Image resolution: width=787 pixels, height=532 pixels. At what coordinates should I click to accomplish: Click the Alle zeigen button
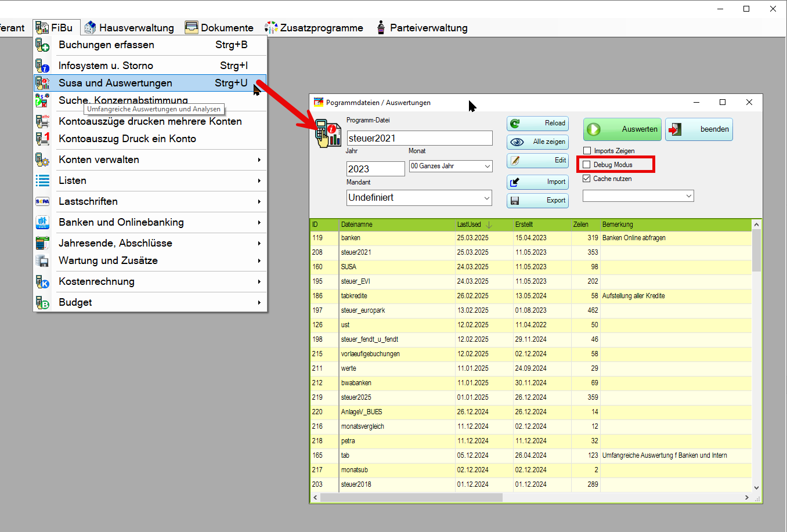(x=537, y=142)
